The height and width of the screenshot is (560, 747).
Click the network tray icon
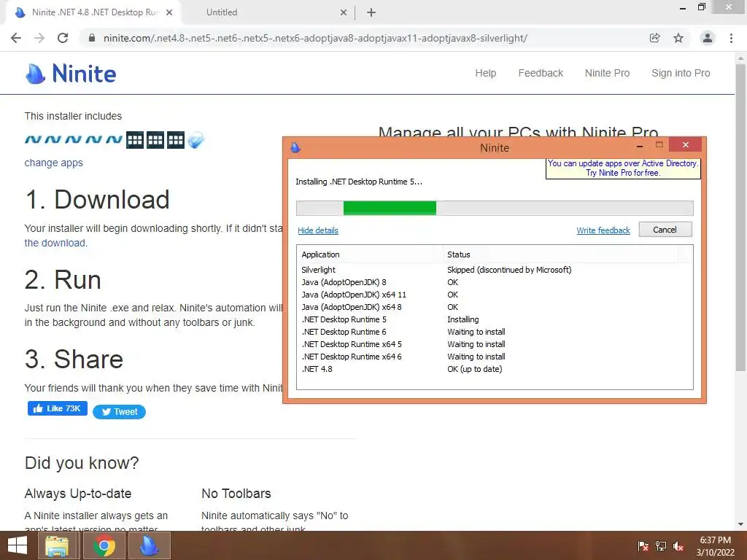661,546
